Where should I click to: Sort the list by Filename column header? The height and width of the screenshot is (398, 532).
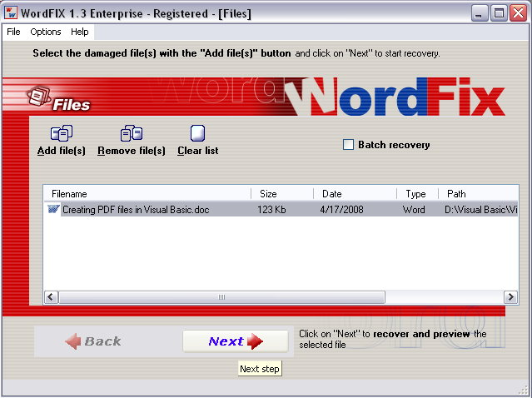[x=147, y=194]
